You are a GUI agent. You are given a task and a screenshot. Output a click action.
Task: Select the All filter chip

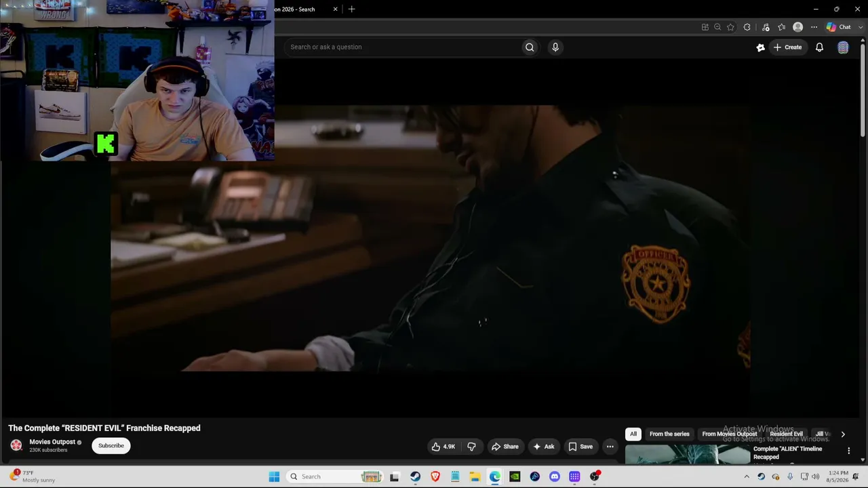pos(633,434)
